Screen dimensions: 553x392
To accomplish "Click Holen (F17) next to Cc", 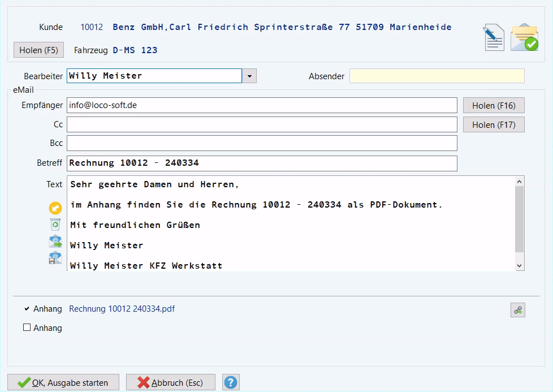I will pyautogui.click(x=493, y=124).
